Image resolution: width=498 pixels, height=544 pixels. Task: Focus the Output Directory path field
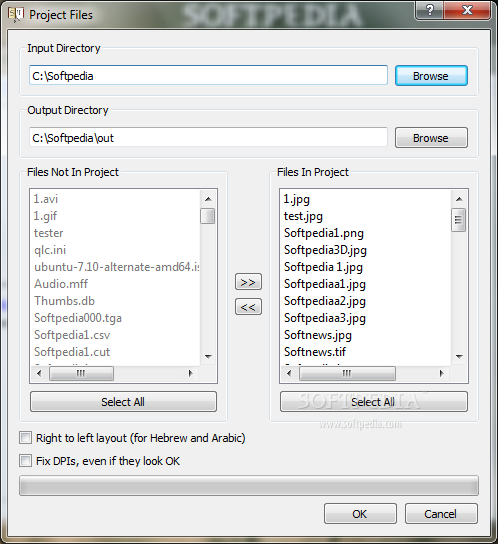tap(208, 137)
